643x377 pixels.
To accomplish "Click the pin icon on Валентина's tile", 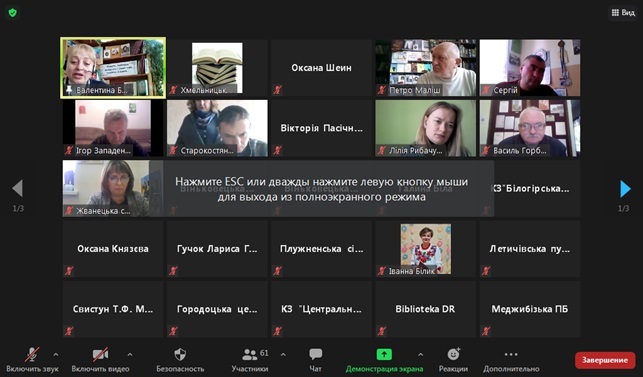I will pyautogui.click(x=69, y=90).
